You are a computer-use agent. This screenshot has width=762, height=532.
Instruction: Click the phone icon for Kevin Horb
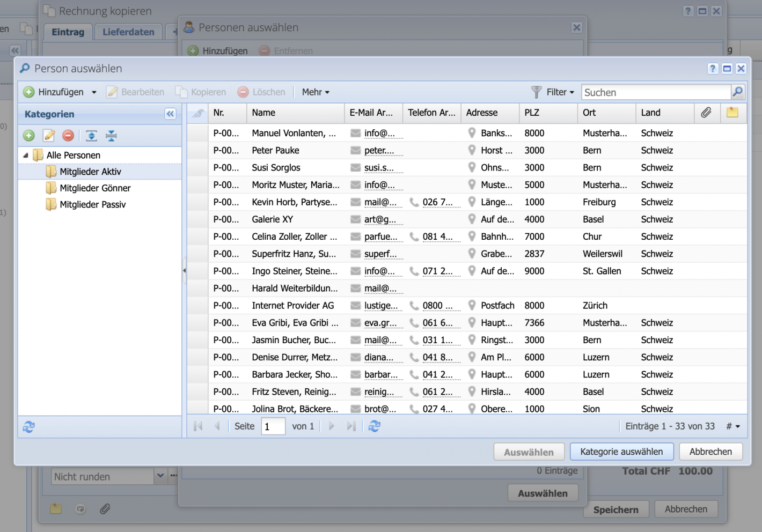coord(414,202)
